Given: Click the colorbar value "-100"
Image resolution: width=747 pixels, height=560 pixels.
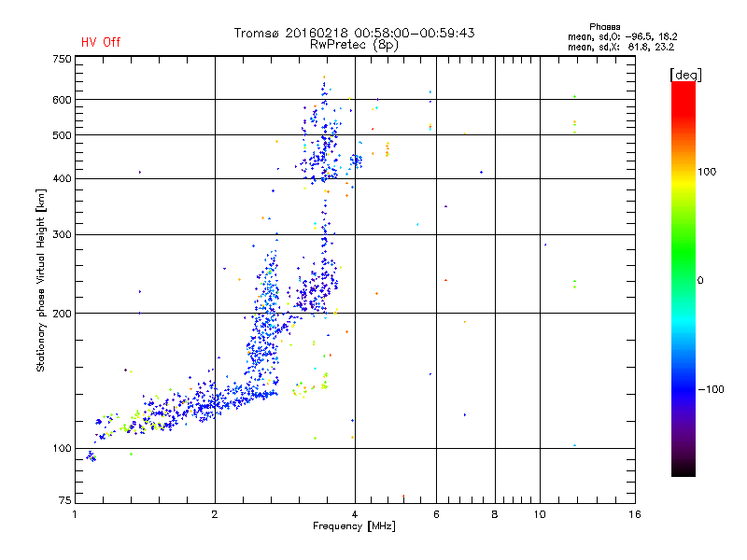Looking at the screenshot, I should [x=711, y=389].
